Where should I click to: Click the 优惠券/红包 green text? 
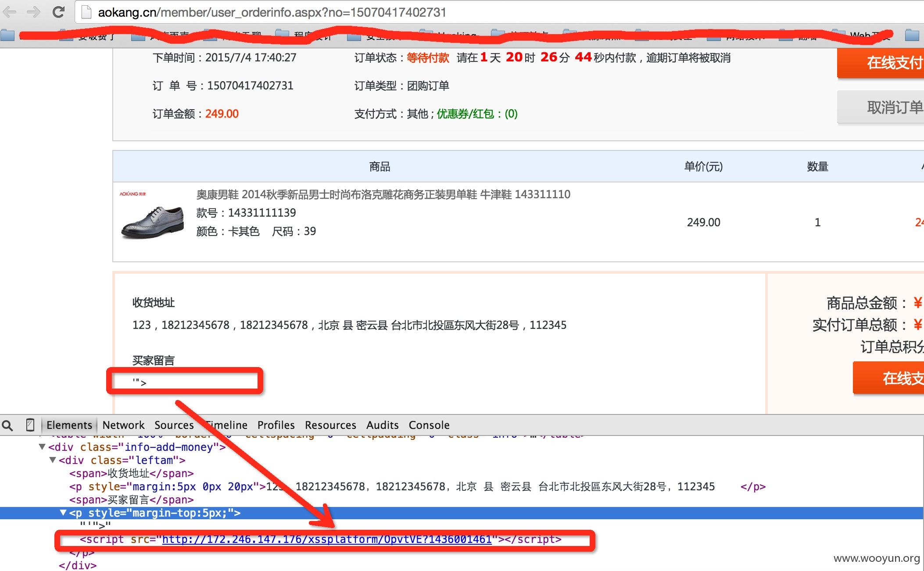click(477, 114)
